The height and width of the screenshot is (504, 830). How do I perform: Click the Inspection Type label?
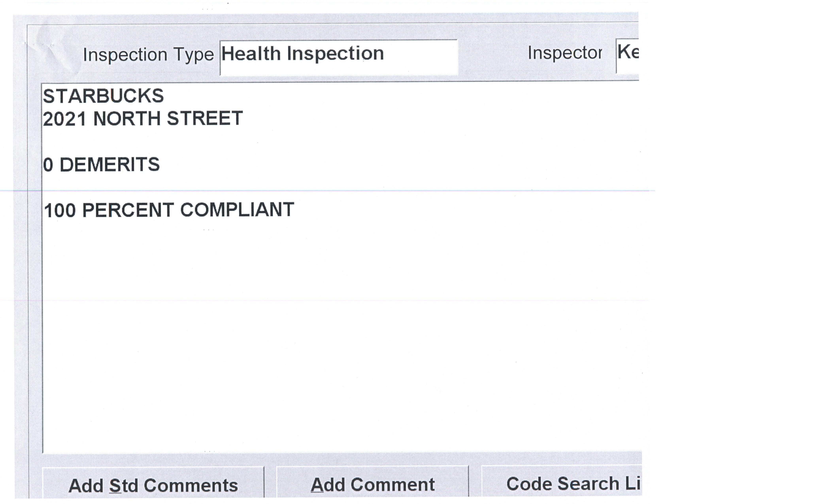coord(148,55)
